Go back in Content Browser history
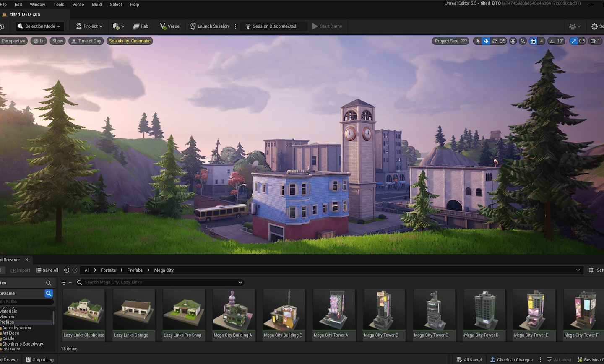604x364 pixels. (67, 270)
